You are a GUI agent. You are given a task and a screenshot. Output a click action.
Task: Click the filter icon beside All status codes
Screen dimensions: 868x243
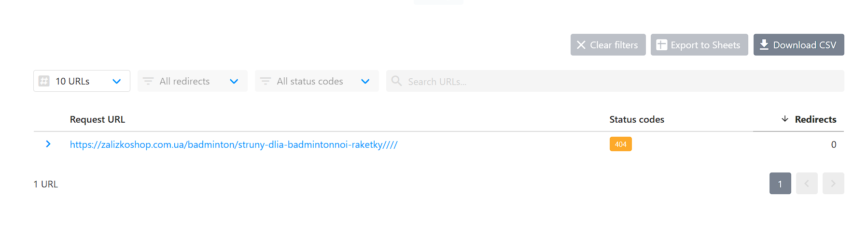pyautogui.click(x=266, y=81)
